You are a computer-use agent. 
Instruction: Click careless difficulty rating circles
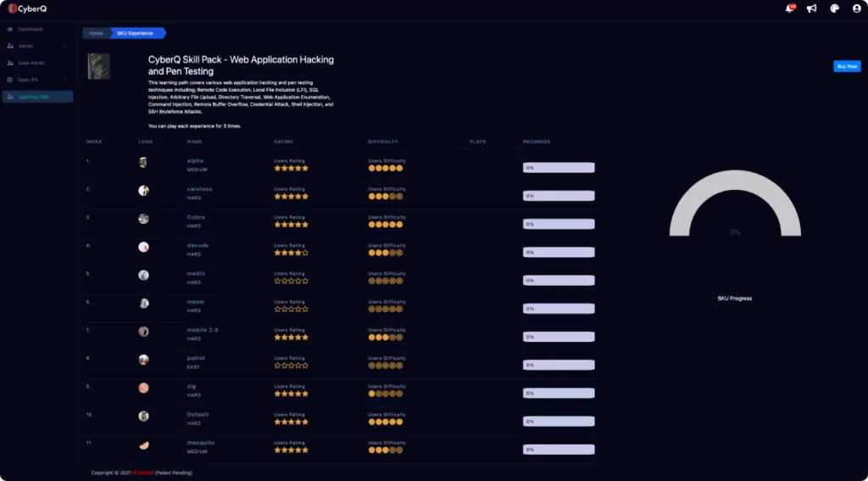[386, 196]
